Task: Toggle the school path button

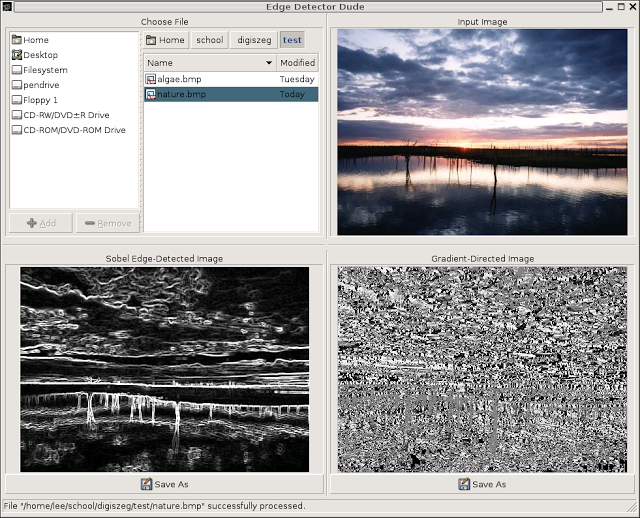Action: [x=209, y=40]
